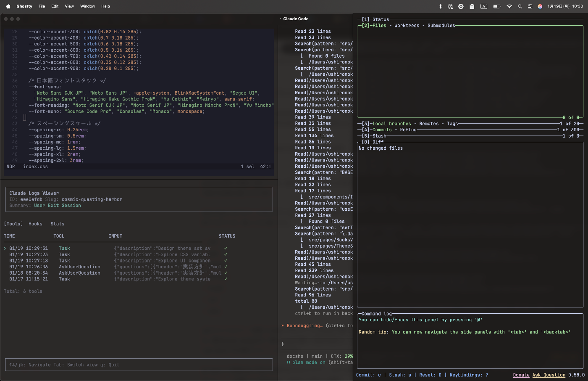The width and height of the screenshot is (588, 381).
Task: Select the 10:26:06 AskUserQuestion log row
Action: point(80,267)
